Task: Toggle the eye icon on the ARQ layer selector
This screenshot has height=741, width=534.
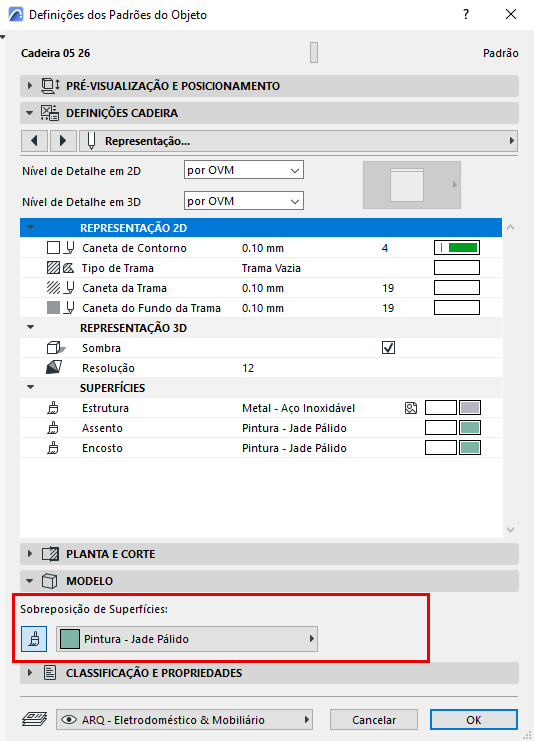Action: pyautogui.click(x=69, y=720)
